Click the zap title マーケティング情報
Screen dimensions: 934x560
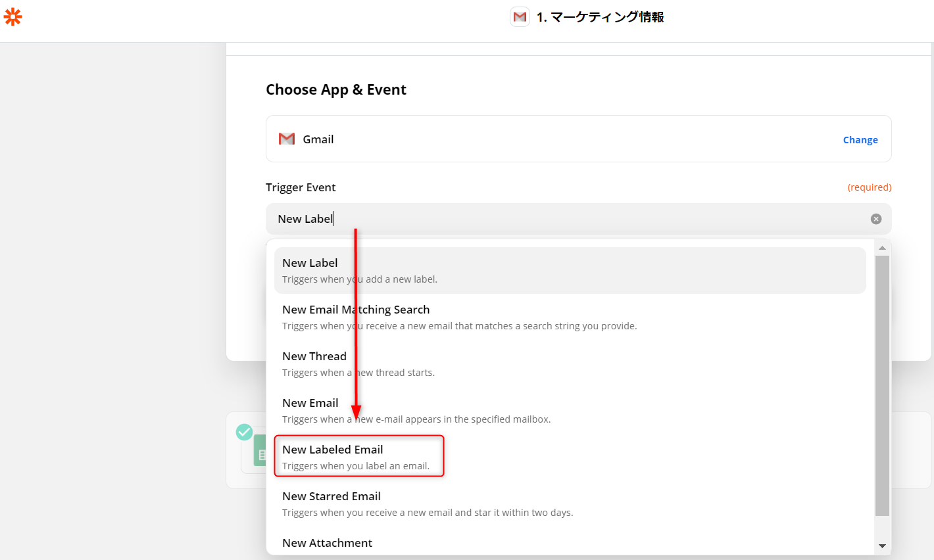tap(600, 17)
